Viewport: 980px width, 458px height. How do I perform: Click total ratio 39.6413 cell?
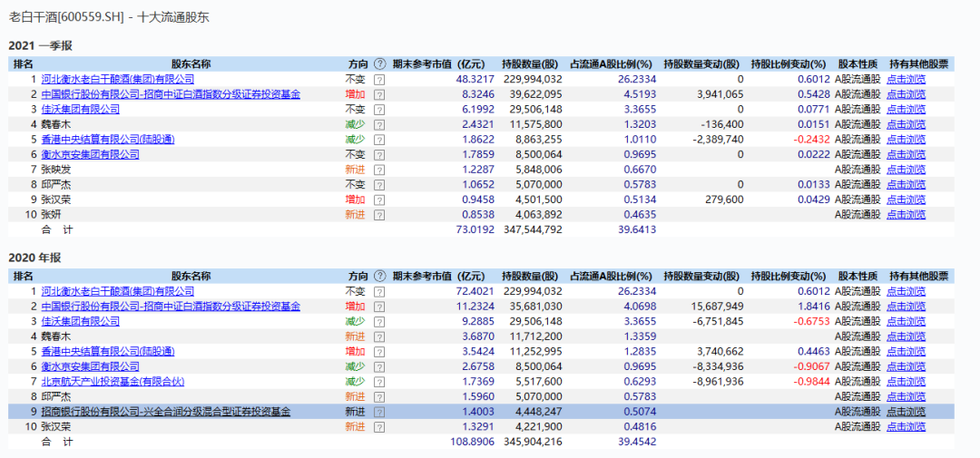(637, 229)
